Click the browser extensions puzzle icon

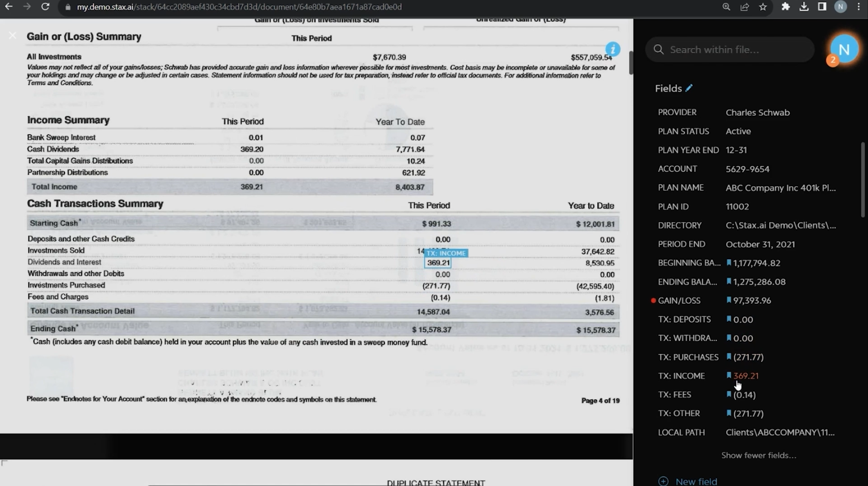(x=785, y=7)
